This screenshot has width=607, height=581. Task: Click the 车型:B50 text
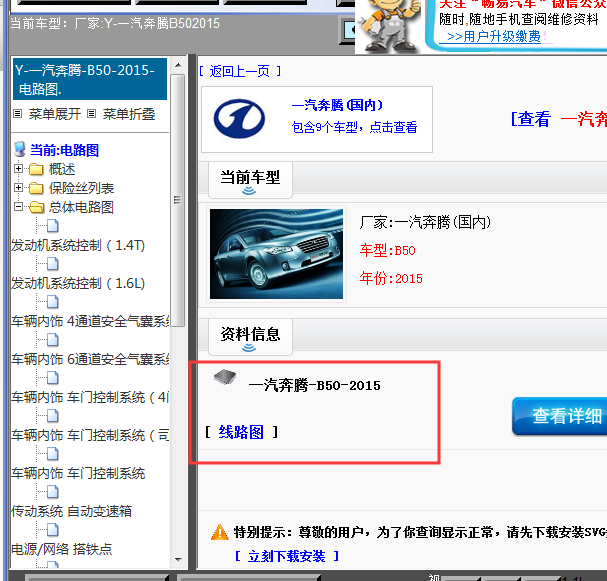[388, 250]
